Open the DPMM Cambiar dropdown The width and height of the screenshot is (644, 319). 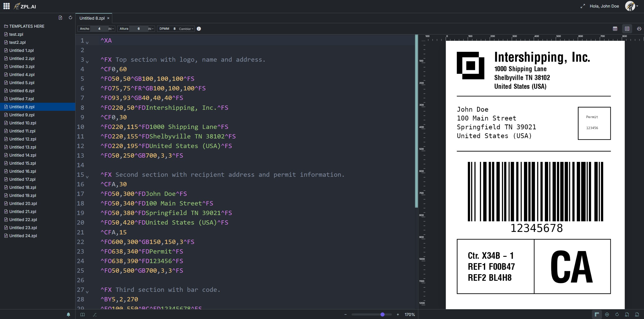click(186, 29)
